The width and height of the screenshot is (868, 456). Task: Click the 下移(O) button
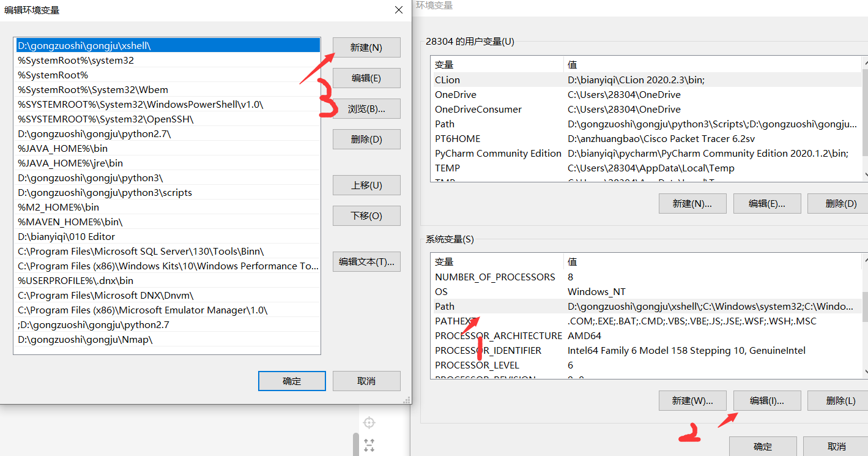366,215
